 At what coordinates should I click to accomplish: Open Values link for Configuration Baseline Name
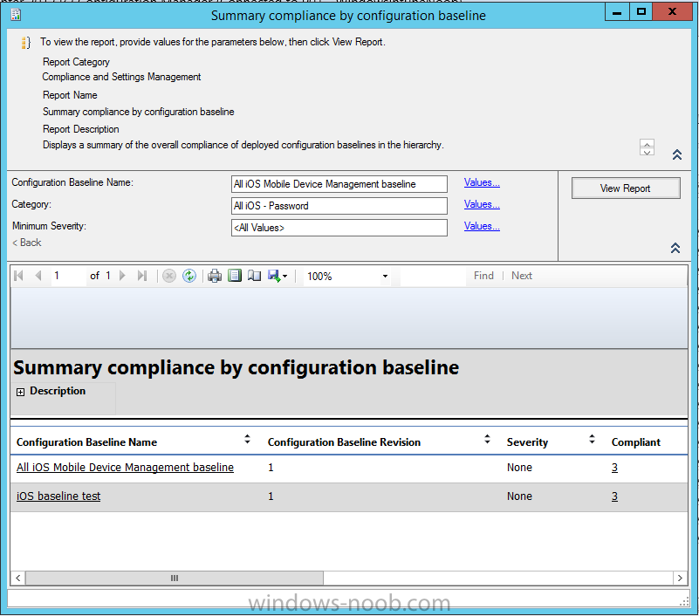(482, 182)
